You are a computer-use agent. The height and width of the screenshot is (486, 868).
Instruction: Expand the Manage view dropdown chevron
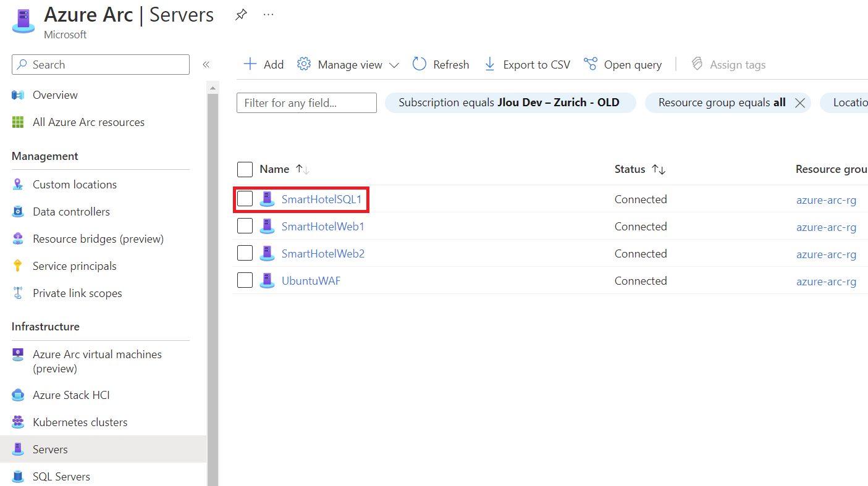coord(394,65)
